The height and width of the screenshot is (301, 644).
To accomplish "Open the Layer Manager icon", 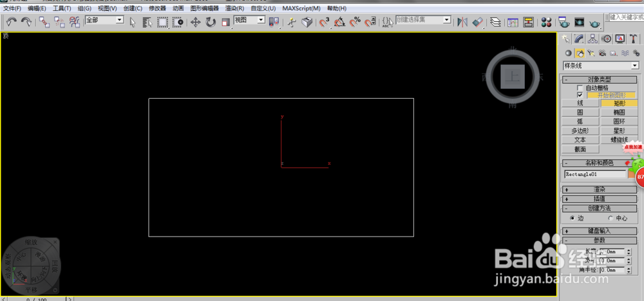I will (x=495, y=22).
